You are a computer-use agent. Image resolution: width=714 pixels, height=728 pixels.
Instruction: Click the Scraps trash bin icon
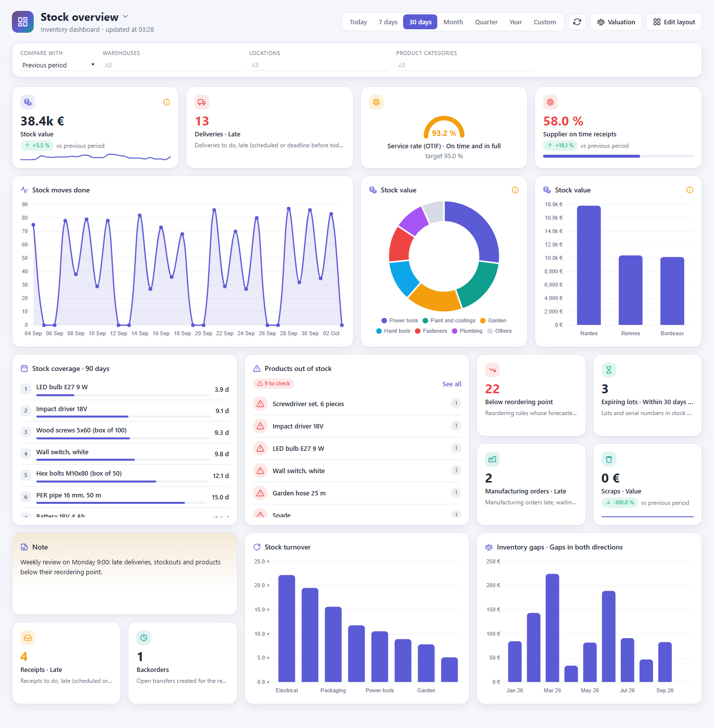pyautogui.click(x=609, y=459)
